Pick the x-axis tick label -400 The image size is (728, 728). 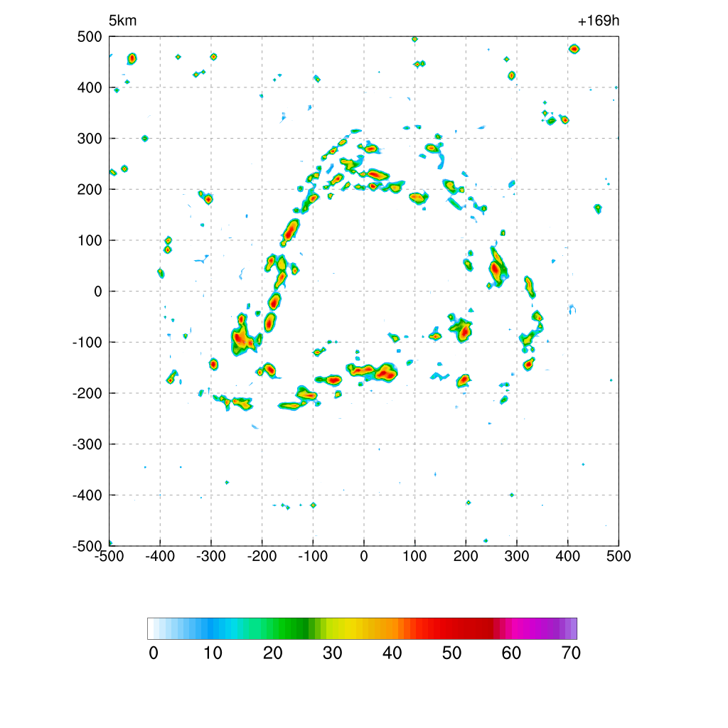click(x=160, y=556)
